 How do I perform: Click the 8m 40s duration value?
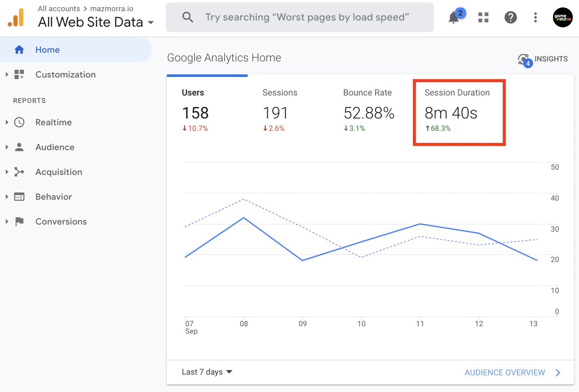pos(451,113)
